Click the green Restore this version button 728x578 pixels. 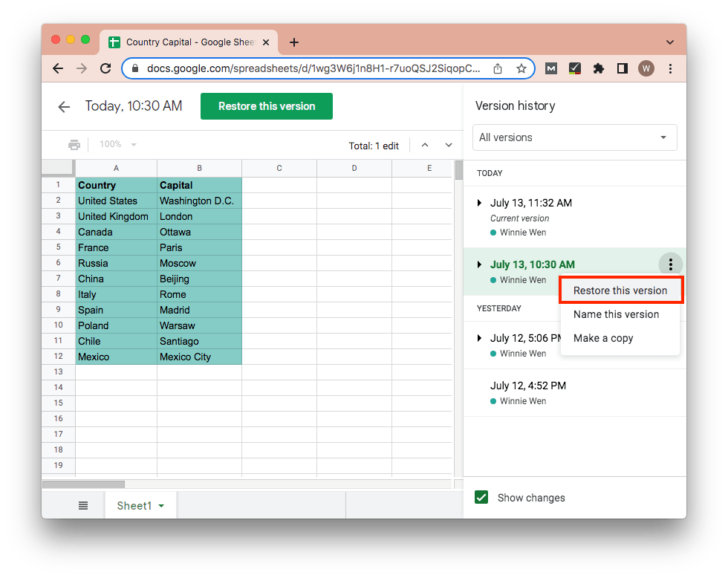[267, 106]
